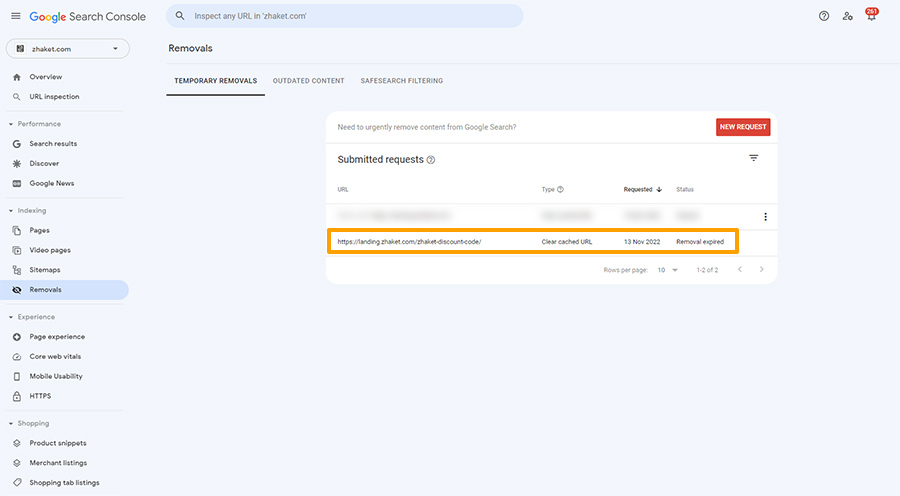The width and height of the screenshot is (900, 496).
Task: Click the Merchant listings icon
Action: point(17,463)
